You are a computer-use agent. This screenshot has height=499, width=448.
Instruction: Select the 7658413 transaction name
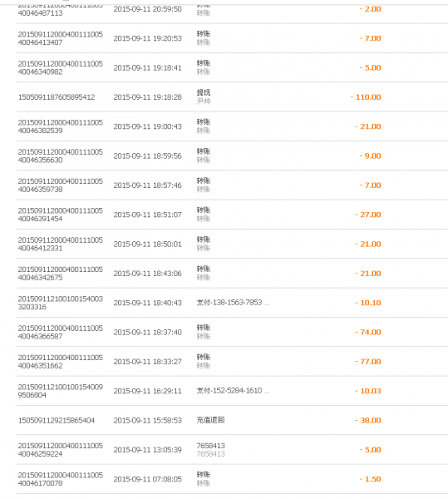tap(210, 446)
